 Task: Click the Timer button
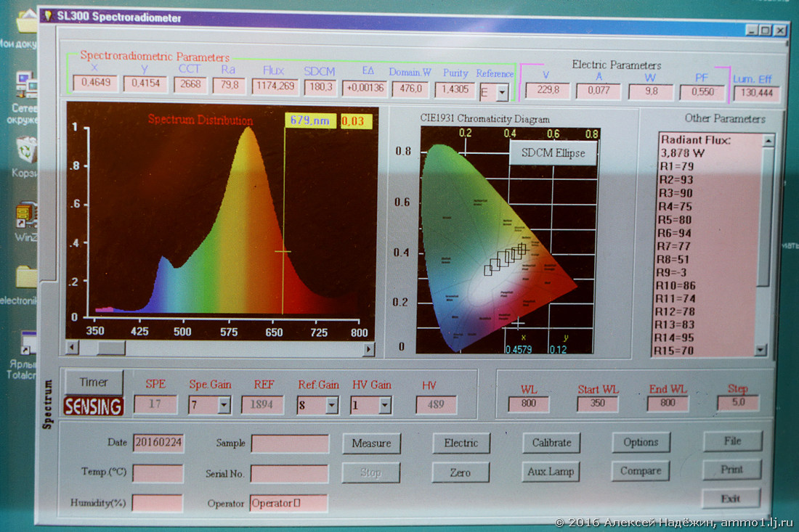94,382
